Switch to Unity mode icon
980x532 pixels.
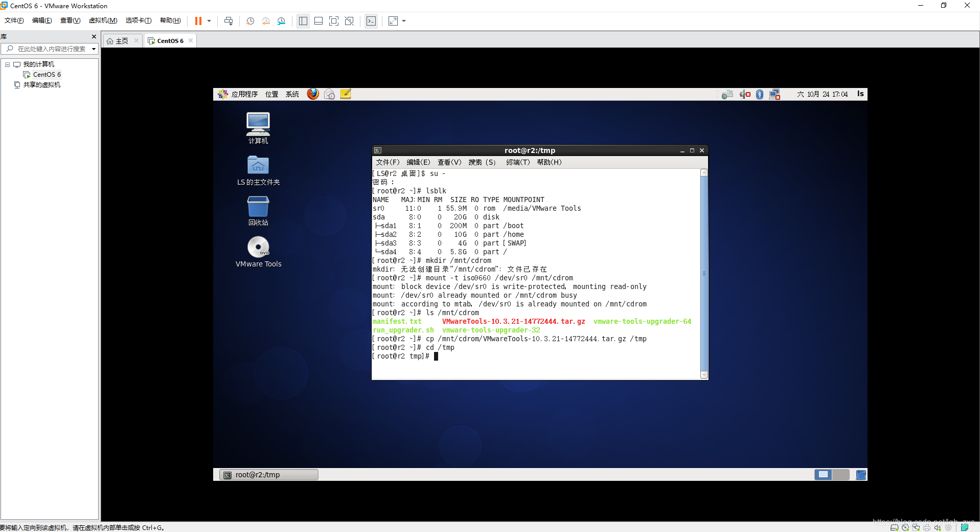coord(349,21)
